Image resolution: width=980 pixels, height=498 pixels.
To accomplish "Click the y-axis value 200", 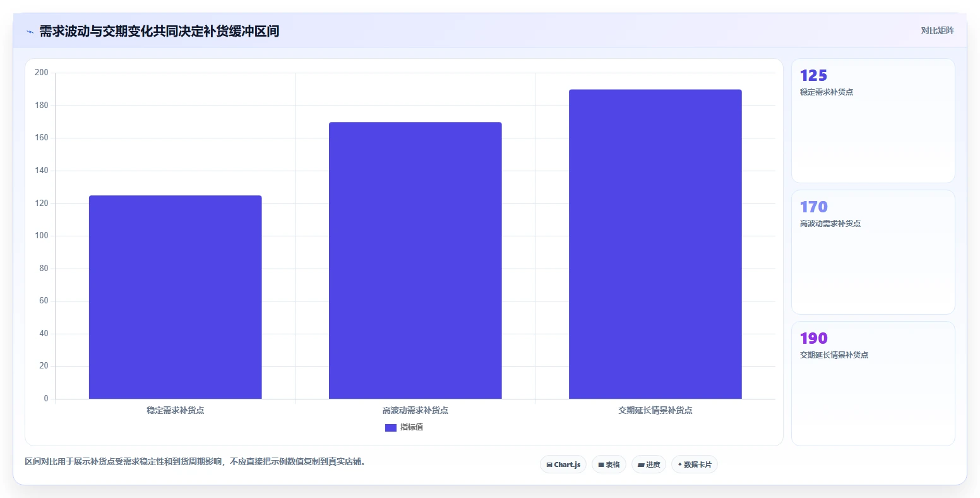I will pos(42,73).
